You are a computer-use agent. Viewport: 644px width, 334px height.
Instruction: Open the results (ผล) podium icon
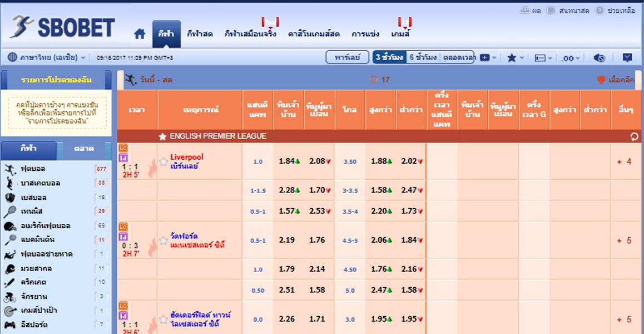(524, 10)
